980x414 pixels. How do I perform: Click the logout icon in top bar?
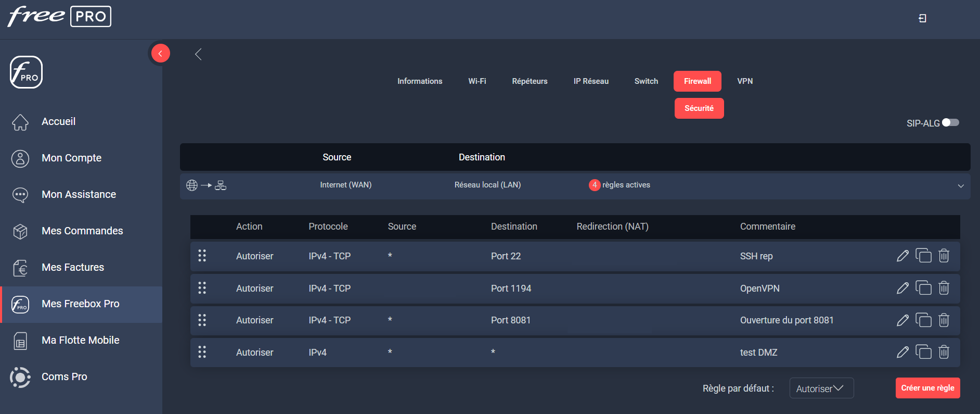pos(922,18)
